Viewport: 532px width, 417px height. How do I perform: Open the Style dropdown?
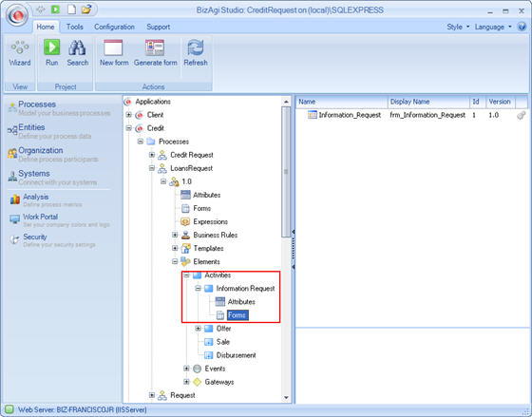tap(458, 27)
